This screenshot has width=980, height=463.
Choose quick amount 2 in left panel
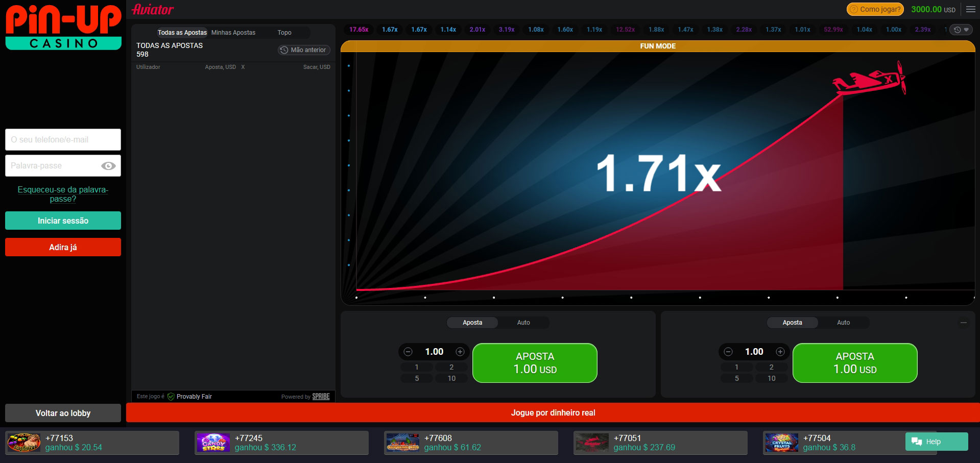451,367
